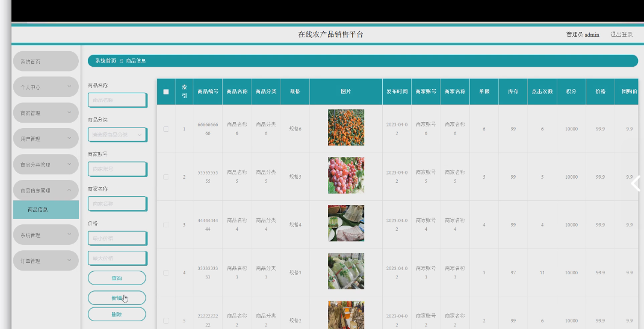Click the 商品名称 search input

tap(117, 100)
